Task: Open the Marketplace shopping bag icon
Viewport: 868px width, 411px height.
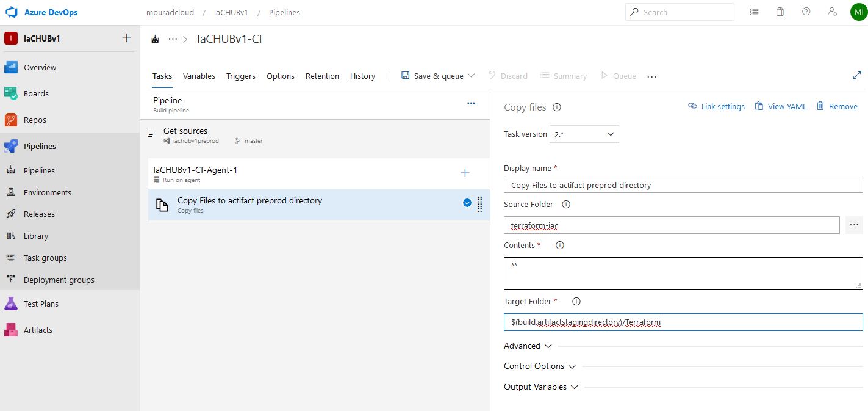Action: (780, 12)
